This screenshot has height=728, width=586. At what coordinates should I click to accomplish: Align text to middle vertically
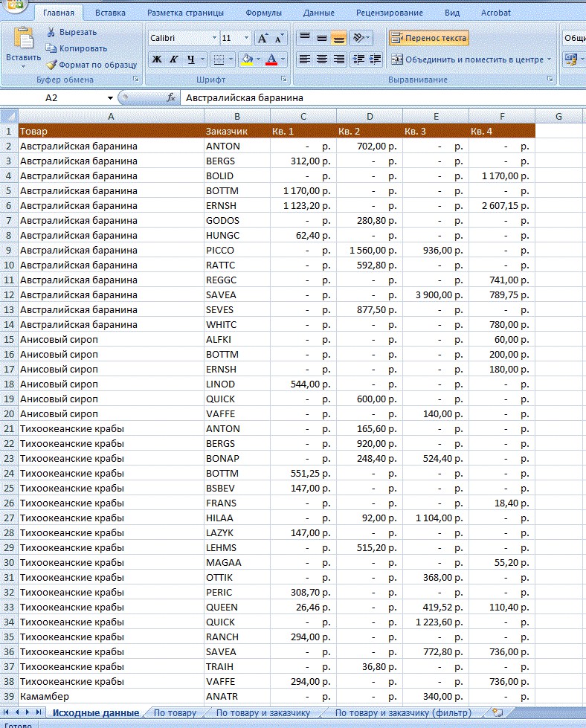[322, 38]
